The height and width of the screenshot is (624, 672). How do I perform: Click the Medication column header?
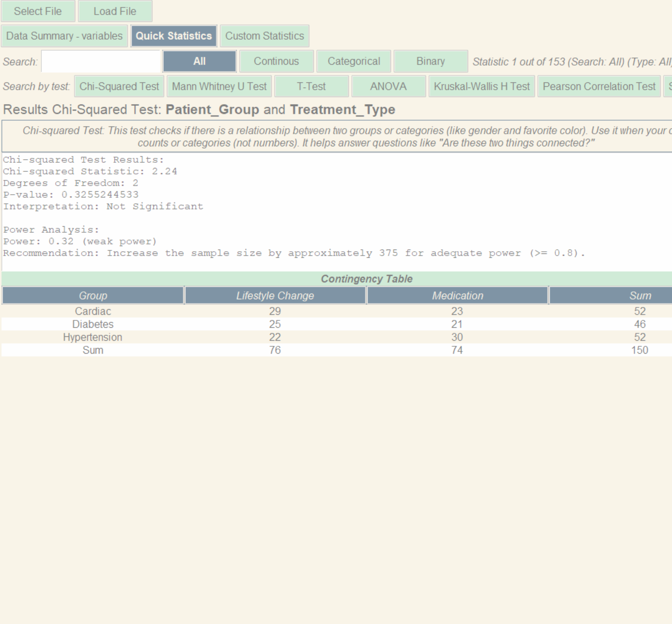[x=457, y=296]
